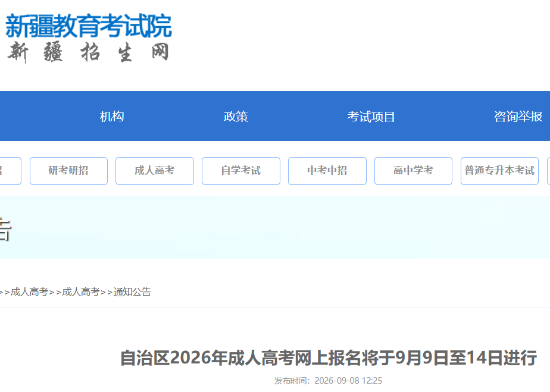Select 考试项目 in the navigation bar
The width and height of the screenshot is (550, 392).
[371, 117]
